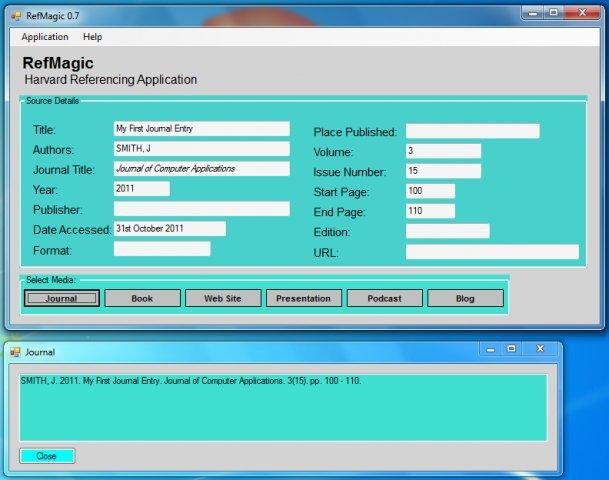Viewport: 609px width, 480px height.
Task: Select the Podcast media button
Action: pos(385,298)
